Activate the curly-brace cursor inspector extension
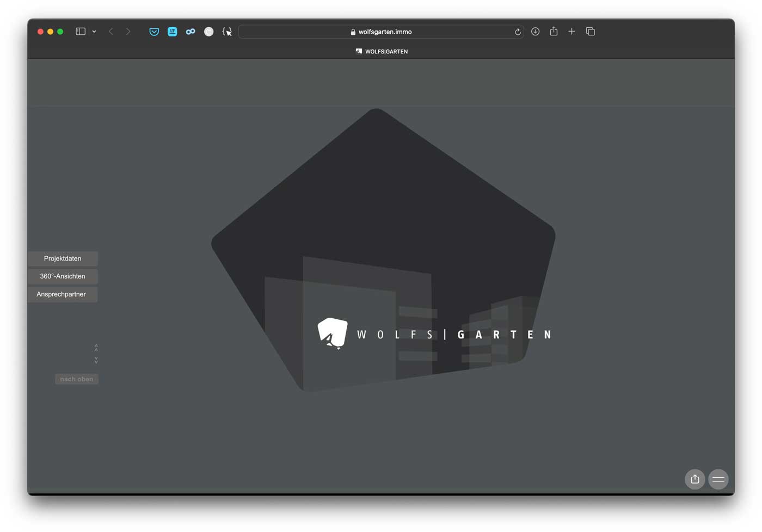The width and height of the screenshot is (762, 532). pos(227,32)
